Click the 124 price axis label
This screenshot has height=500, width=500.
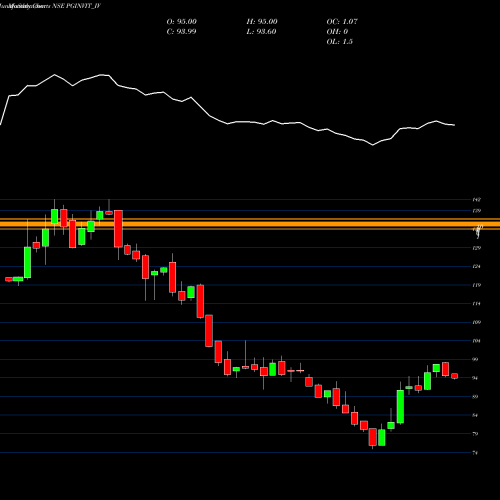pos(476,266)
